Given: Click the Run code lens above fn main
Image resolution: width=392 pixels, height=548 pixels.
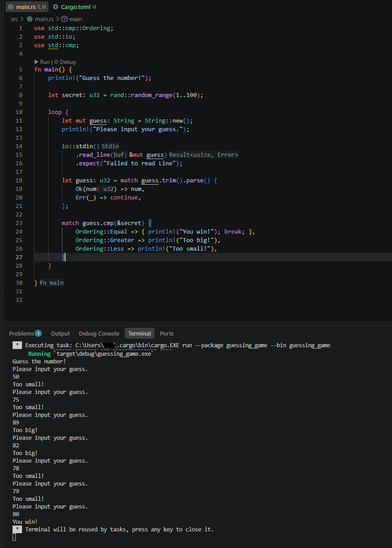Looking at the screenshot, I should (x=45, y=62).
